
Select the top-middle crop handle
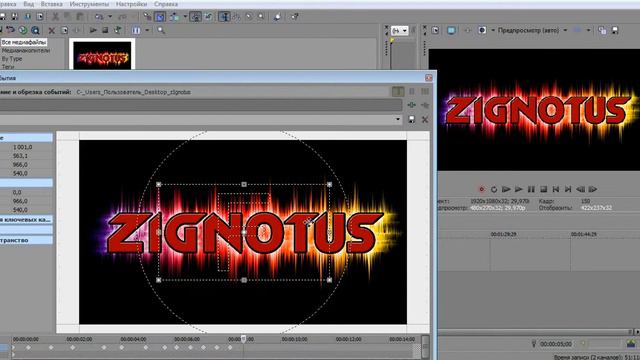coord(244,184)
